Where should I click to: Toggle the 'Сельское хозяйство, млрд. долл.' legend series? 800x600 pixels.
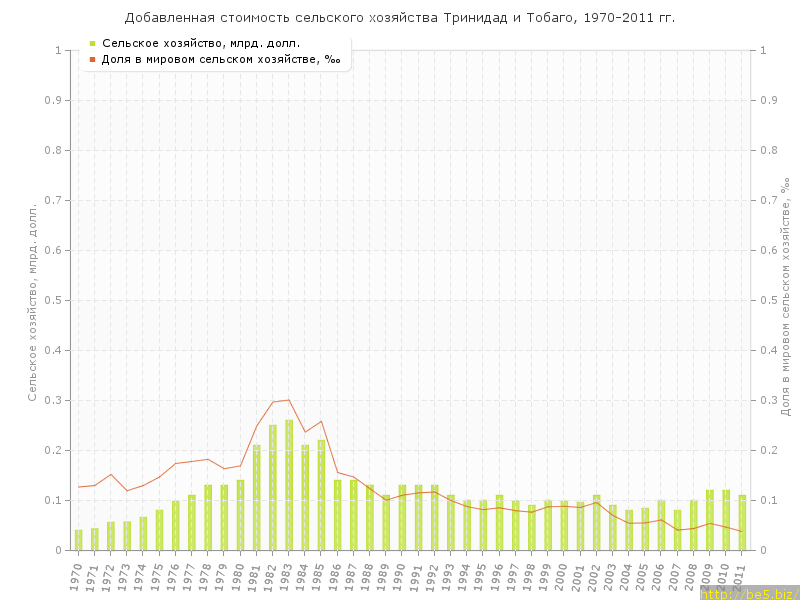click(200, 43)
